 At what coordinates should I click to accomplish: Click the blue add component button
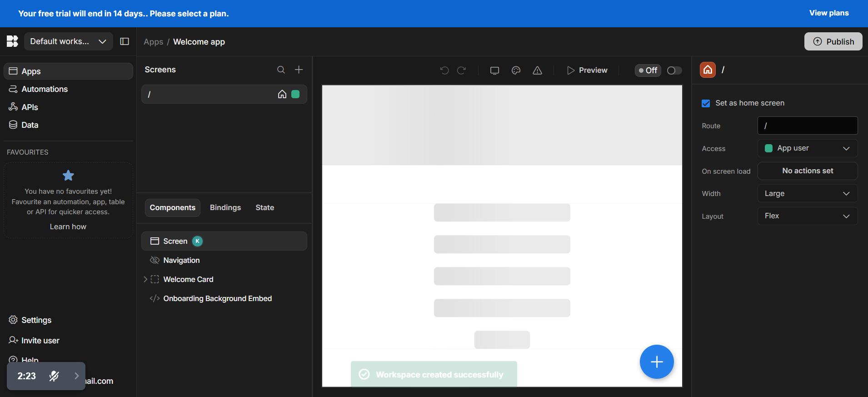(x=656, y=362)
